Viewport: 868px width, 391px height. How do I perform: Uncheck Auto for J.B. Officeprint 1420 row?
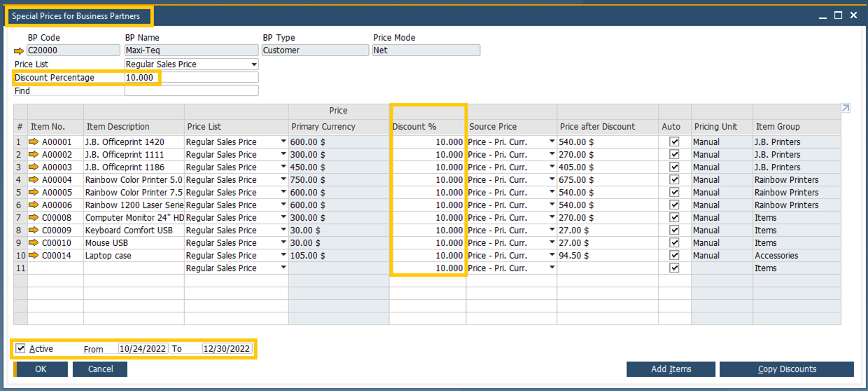click(674, 142)
